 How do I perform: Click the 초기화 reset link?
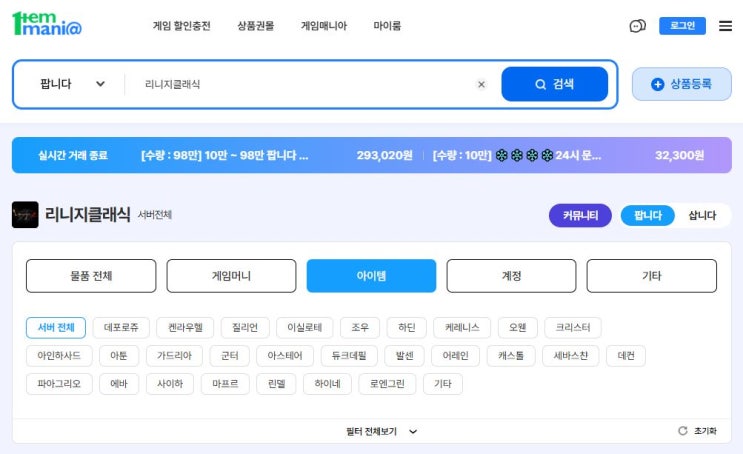pos(705,431)
